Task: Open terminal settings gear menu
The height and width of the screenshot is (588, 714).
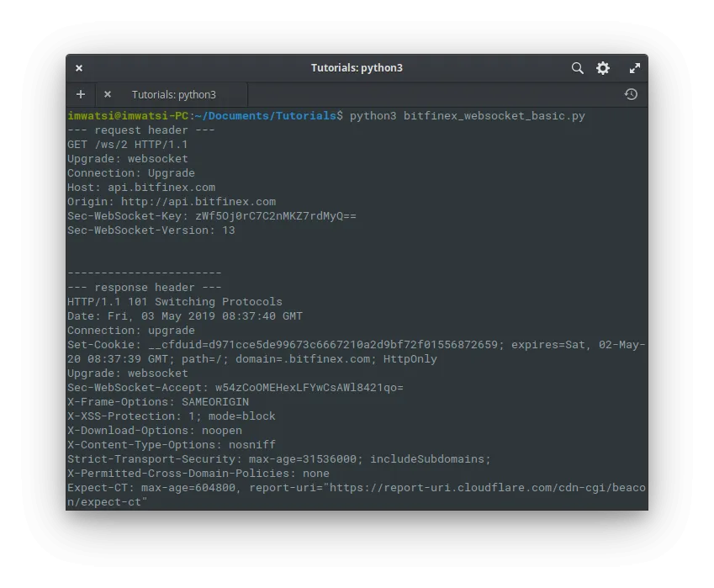Action: 603,68
